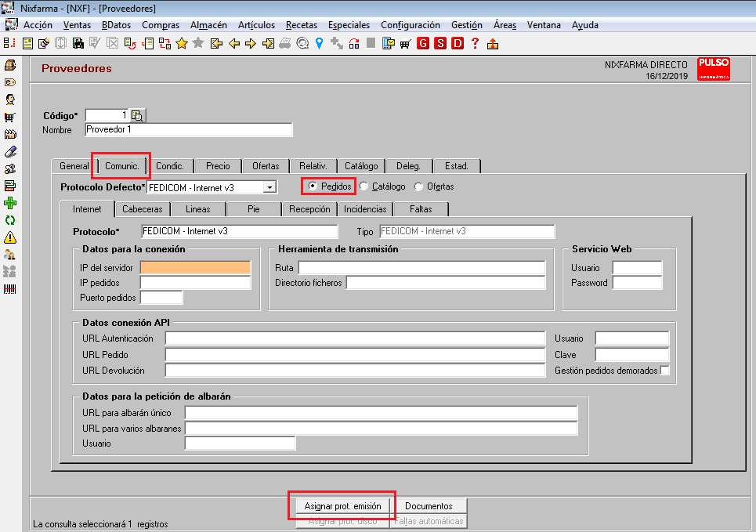The height and width of the screenshot is (532, 756).
Task: Select the Ofertas radio button
Action: (x=418, y=186)
